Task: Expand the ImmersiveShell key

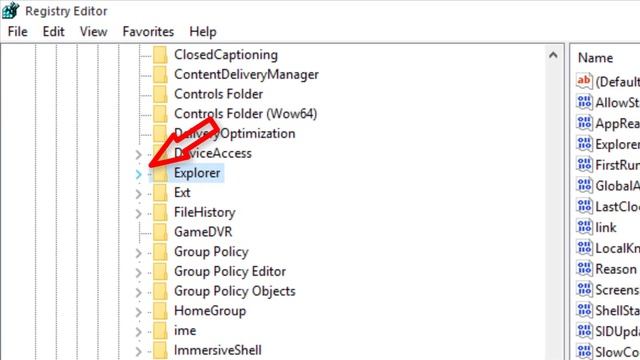Action: [x=138, y=351]
